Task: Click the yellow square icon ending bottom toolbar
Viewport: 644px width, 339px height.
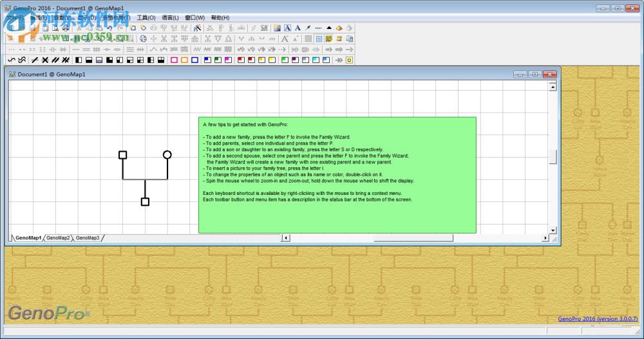Action: pyautogui.click(x=349, y=60)
